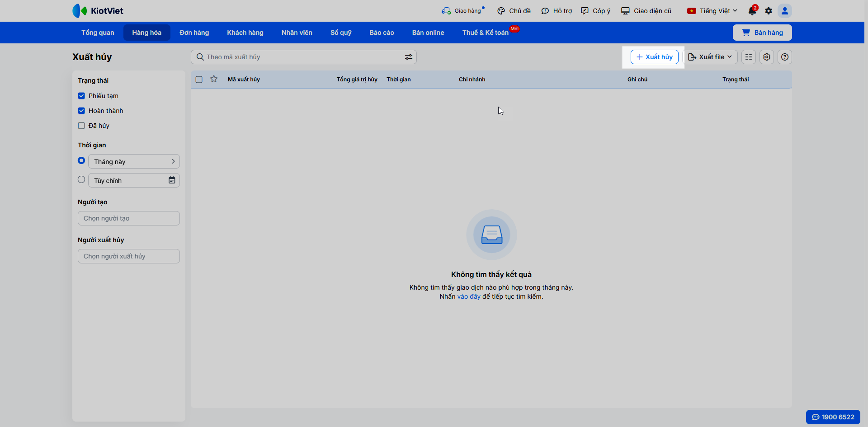Open the user account avatar
Screen dimensions: 868x427
[785, 11]
